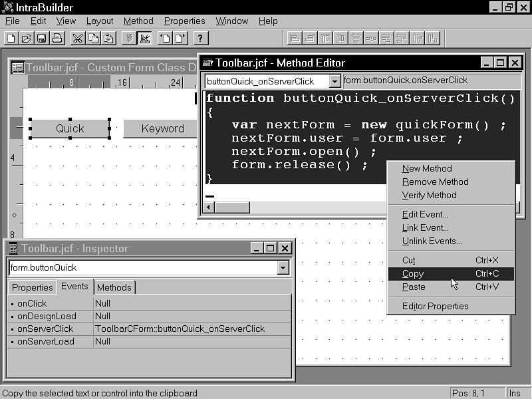Select the onDesignLoad event row
532x399 pixels.
pyautogui.click(x=149, y=317)
